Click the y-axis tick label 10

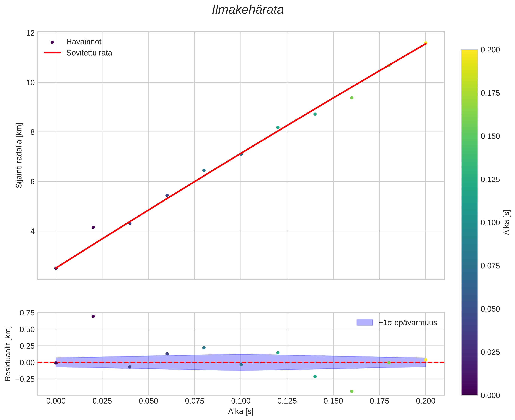pyautogui.click(x=30, y=83)
